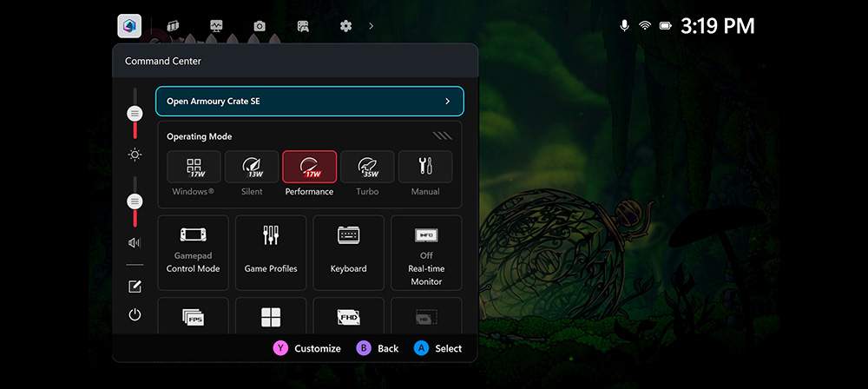Image resolution: width=868 pixels, height=389 pixels.
Task: Click the brightness sun icon
Action: click(x=135, y=155)
